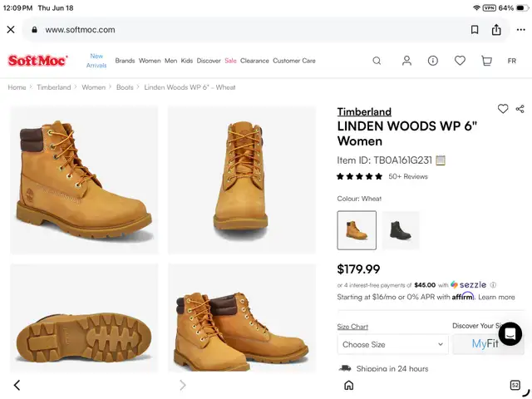Select the Wheat colour swatch
The image size is (532, 399).
(x=357, y=230)
